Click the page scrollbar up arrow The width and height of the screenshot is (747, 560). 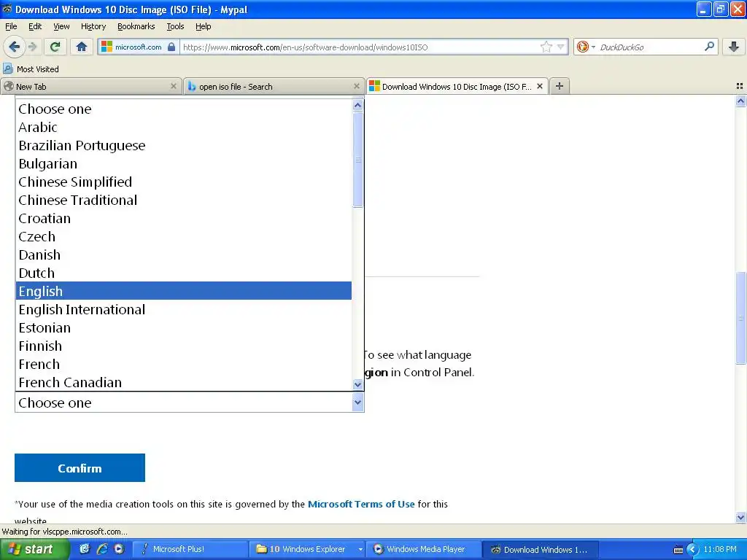[740, 101]
